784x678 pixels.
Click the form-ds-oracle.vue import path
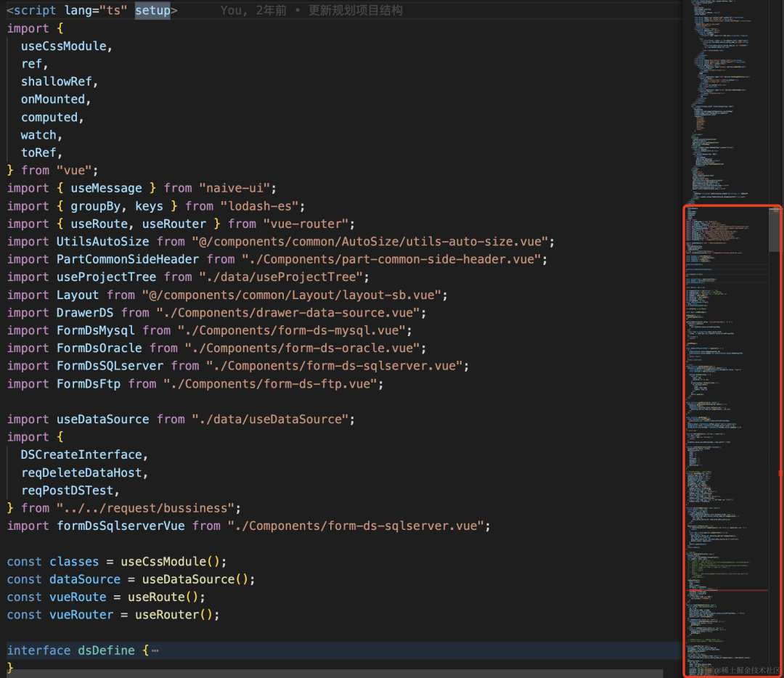point(303,348)
